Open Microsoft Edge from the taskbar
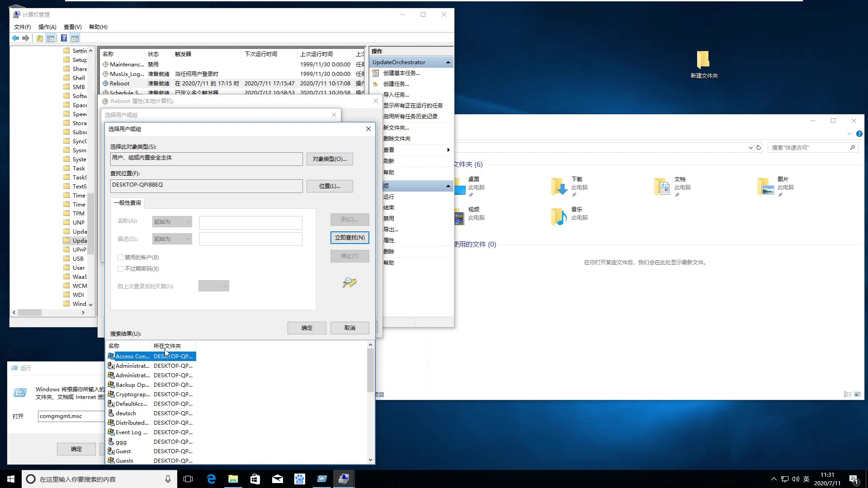 tap(211, 479)
